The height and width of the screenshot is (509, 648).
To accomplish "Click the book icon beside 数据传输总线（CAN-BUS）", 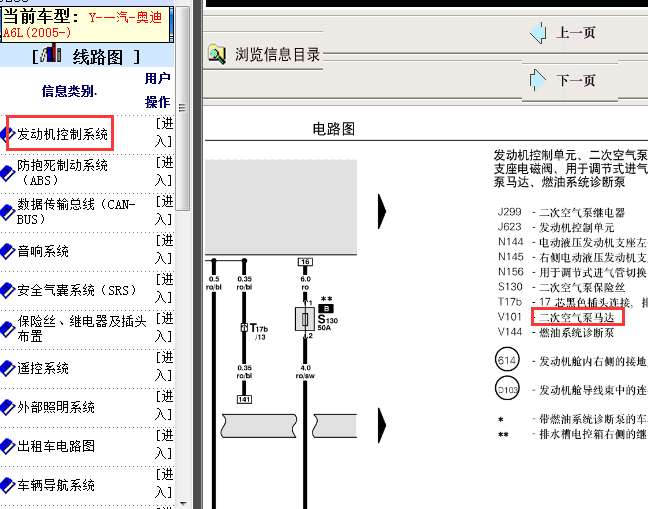I will coord(7,212).
